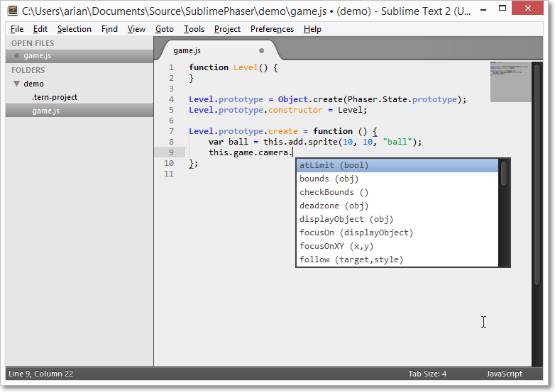
Task: Click the unsaved-changes dot on game.js tab
Action: click(261, 50)
